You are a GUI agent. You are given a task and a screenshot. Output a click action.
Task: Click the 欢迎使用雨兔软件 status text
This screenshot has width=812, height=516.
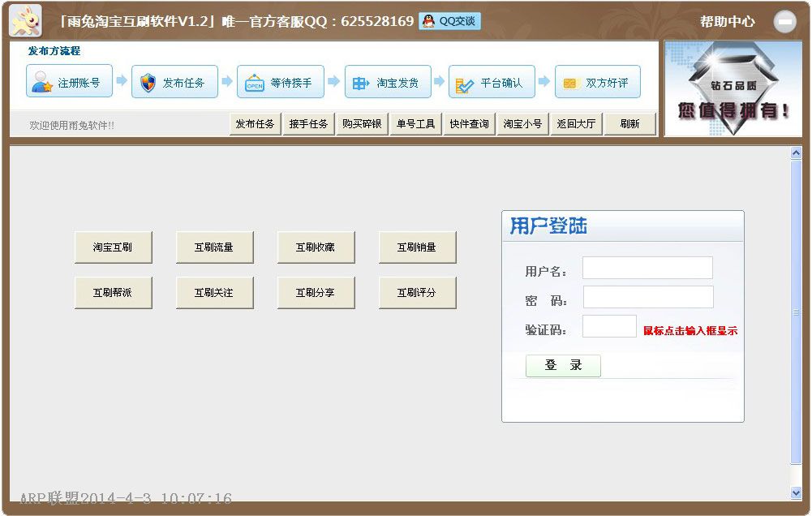71,126
